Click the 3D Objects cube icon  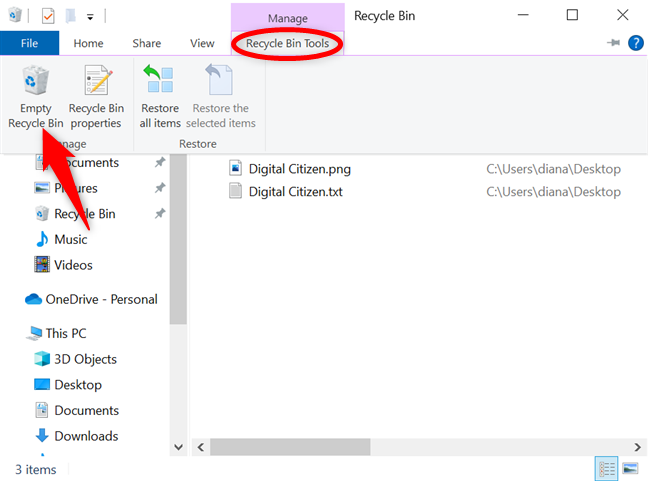point(42,359)
